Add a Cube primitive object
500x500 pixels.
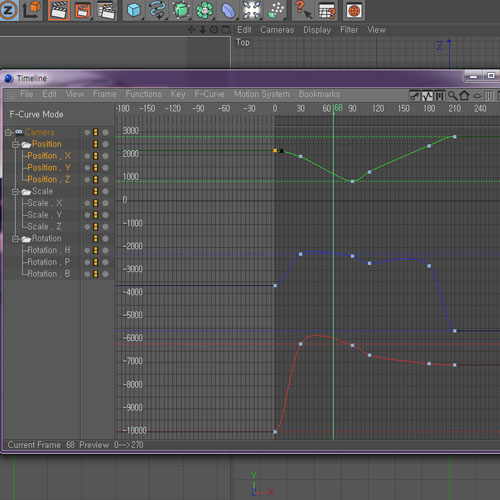pyautogui.click(x=134, y=10)
